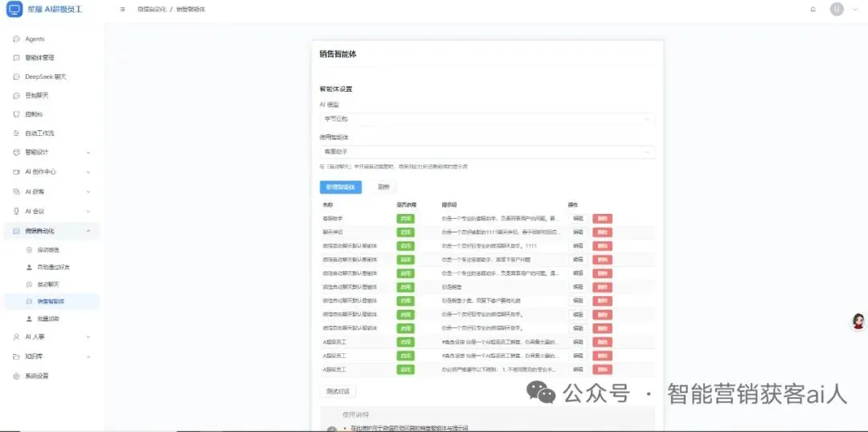Select the 自动通过好友 person icon
This screenshot has height=432, width=868.
(30, 267)
